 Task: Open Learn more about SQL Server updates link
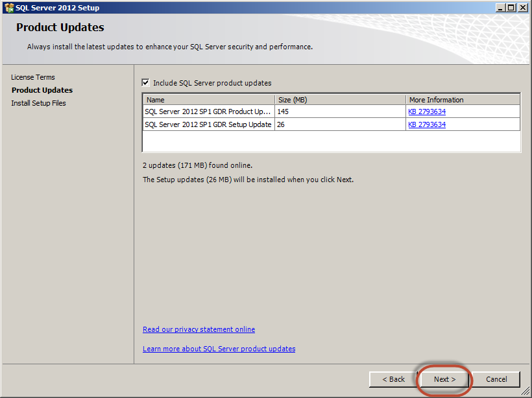[219, 349]
